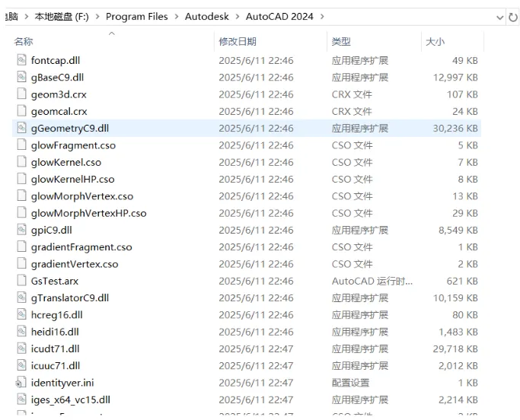Expand the chevron before 本地磁盘 (F:)

point(27,16)
